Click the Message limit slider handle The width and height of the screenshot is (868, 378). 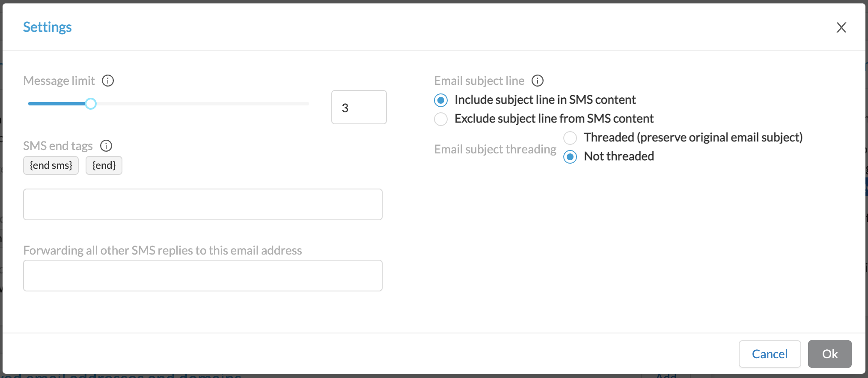(x=90, y=104)
